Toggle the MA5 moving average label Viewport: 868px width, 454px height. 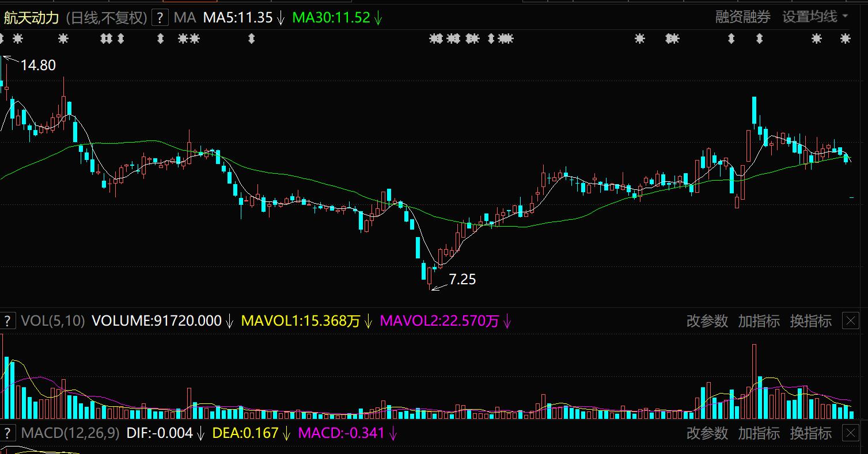point(237,18)
